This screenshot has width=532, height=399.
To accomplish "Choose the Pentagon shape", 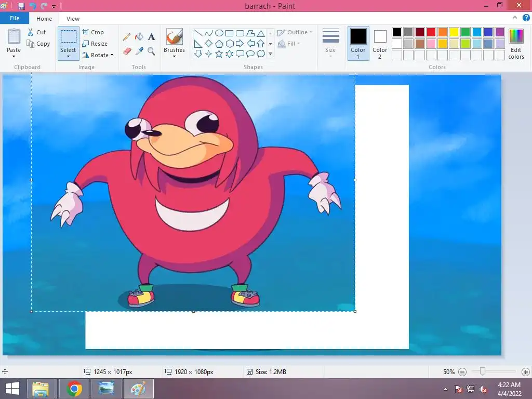I will tap(219, 44).
